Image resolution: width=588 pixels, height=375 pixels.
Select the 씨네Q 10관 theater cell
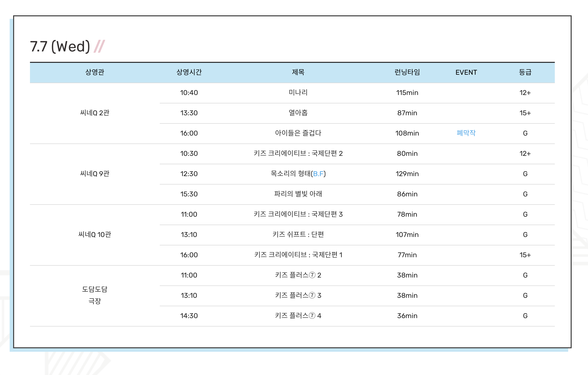tap(95, 234)
